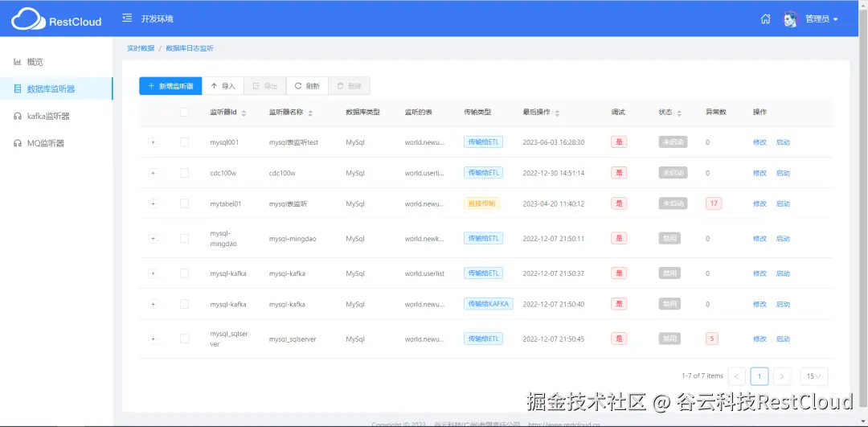Open the 管理员 user dropdown
868x427 pixels.
821,18
